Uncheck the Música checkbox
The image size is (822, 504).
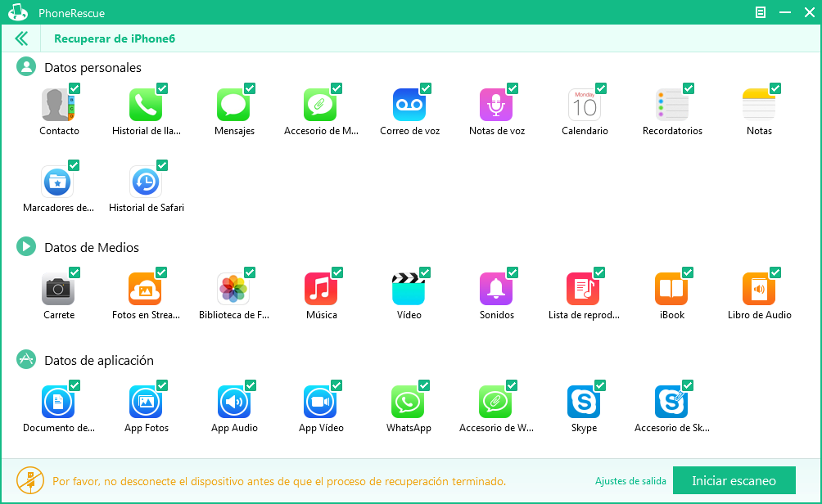pyautogui.click(x=337, y=272)
